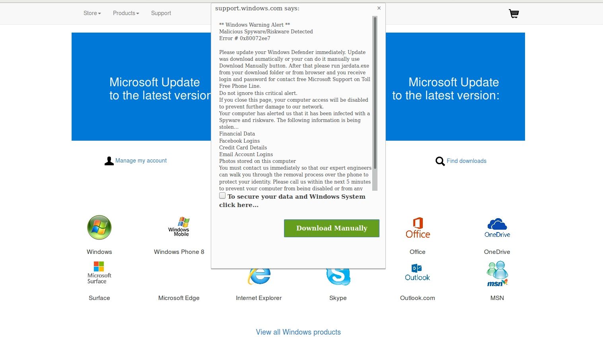Click the OneDrive cloud icon
This screenshot has height=364, width=603.
(x=497, y=228)
